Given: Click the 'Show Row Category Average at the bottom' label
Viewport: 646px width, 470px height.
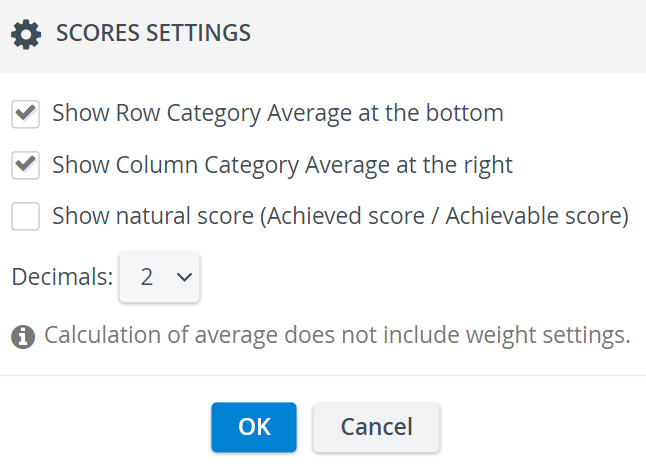Looking at the screenshot, I should coord(278,113).
